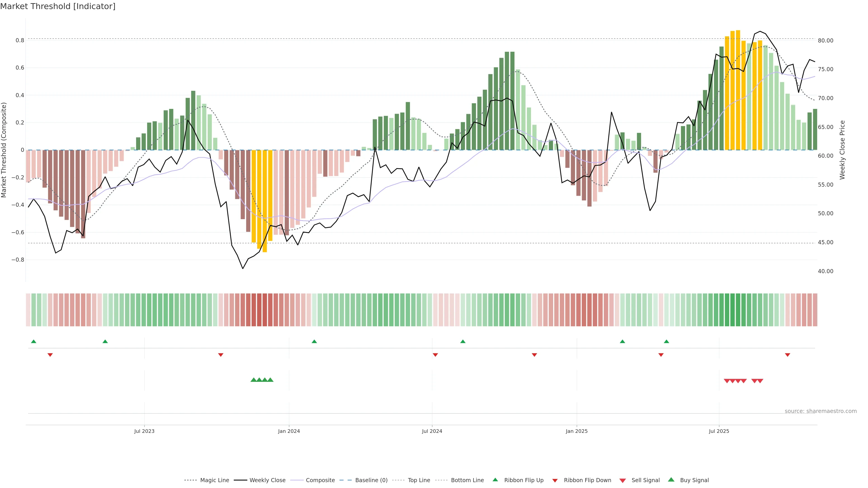Click the Sell Signal triangle icon in legend
The image size is (868, 488).
(x=622, y=481)
